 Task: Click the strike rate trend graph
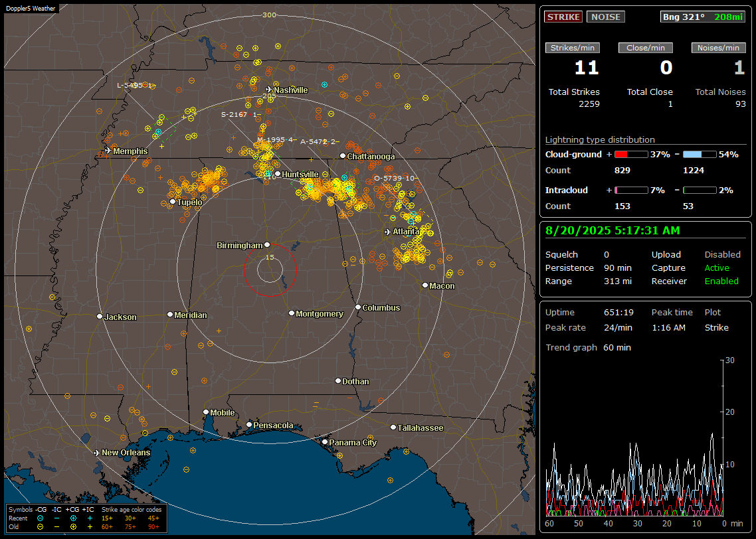click(x=634, y=438)
